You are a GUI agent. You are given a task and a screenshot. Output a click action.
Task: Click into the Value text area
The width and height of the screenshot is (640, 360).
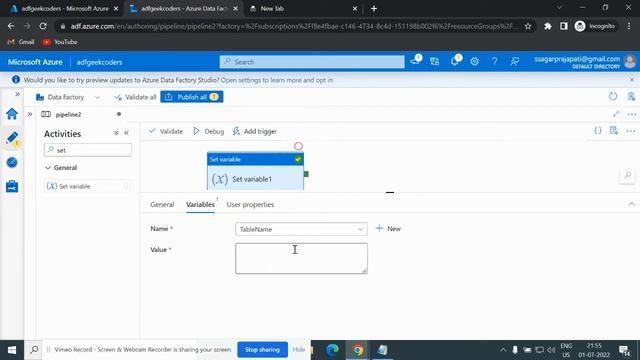pos(301,258)
